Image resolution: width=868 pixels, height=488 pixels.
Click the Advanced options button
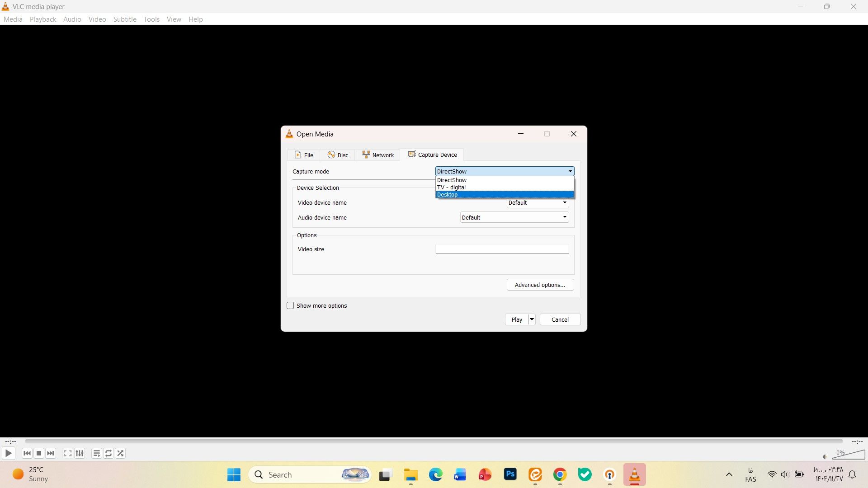point(540,285)
